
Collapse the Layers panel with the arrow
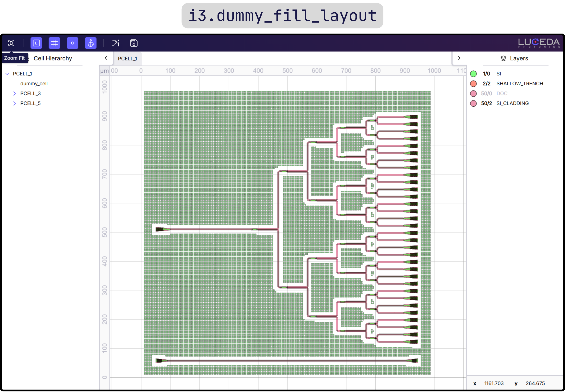point(459,58)
